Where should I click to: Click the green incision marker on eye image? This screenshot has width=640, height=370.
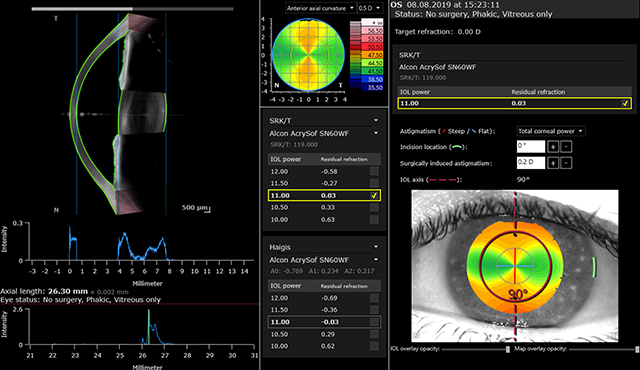click(595, 267)
